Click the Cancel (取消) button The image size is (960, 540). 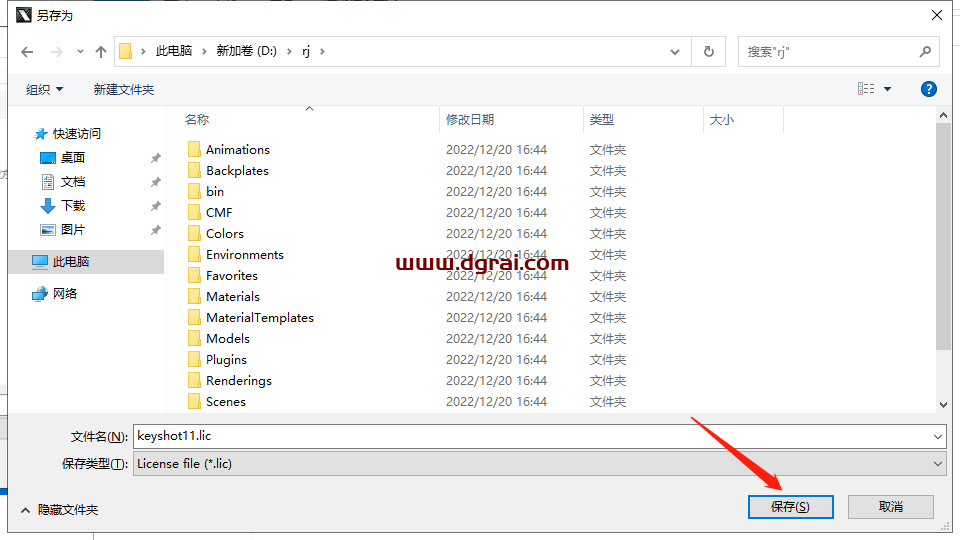(890, 507)
